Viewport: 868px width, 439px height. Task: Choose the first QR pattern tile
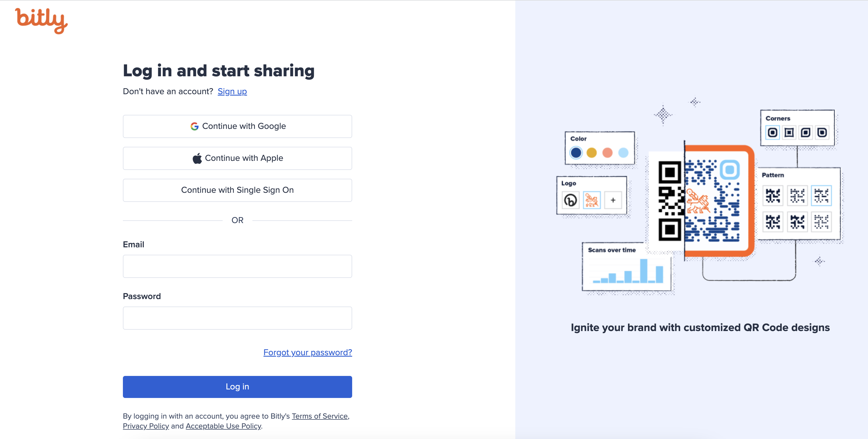point(773,196)
